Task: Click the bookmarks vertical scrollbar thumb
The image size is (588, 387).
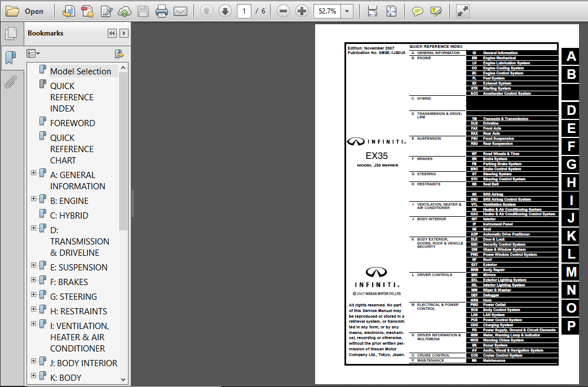Action: coord(123,152)
